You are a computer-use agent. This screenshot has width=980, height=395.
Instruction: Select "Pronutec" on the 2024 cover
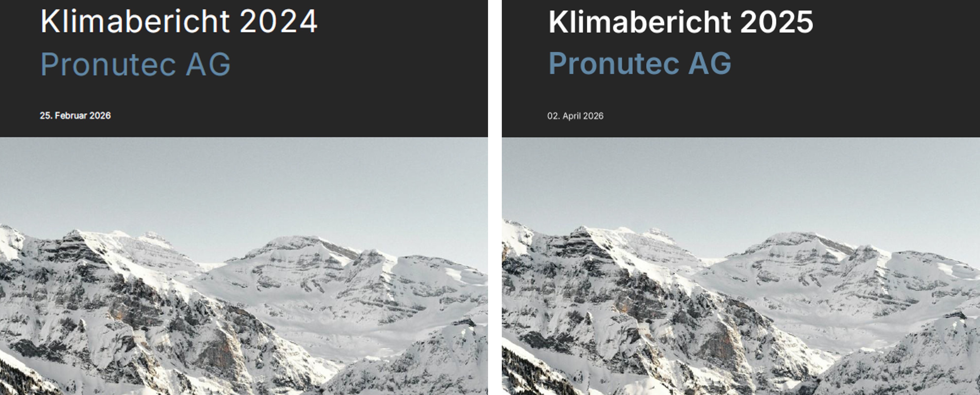click(108, 64)
